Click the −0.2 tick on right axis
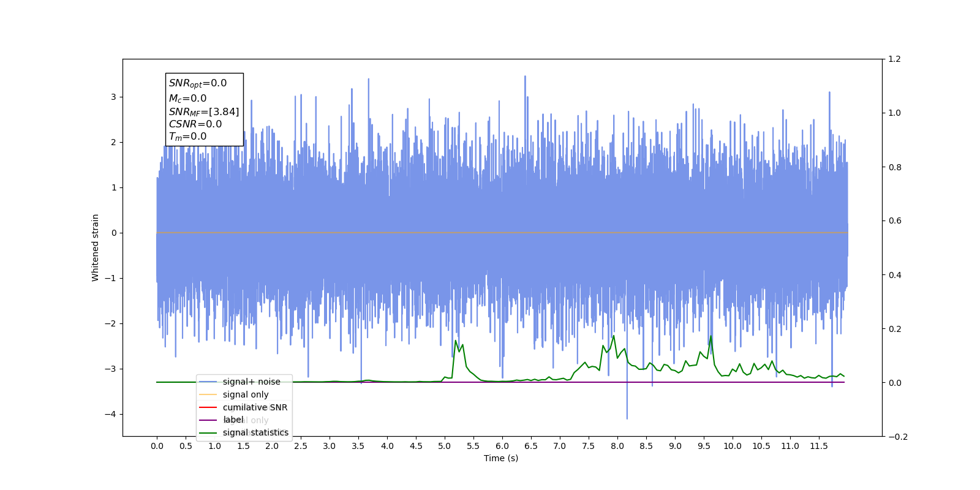This screenshot has width=980, height=490. (898, 437)
